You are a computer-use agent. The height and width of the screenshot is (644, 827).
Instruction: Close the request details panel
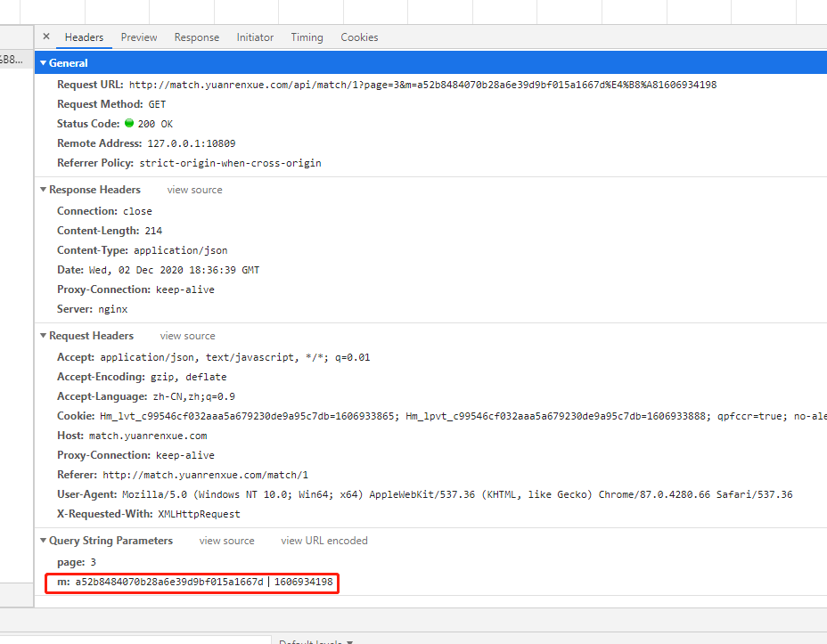point(46,37)
